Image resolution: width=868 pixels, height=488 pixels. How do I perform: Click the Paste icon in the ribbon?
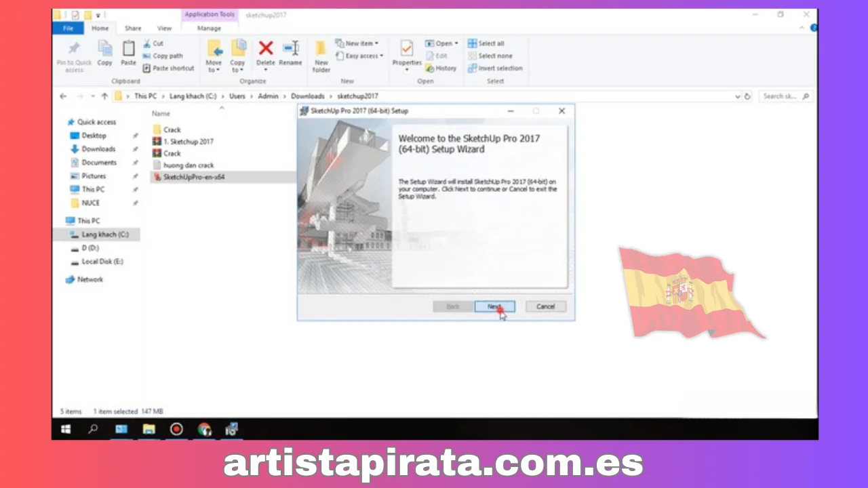tap(128, 48)
